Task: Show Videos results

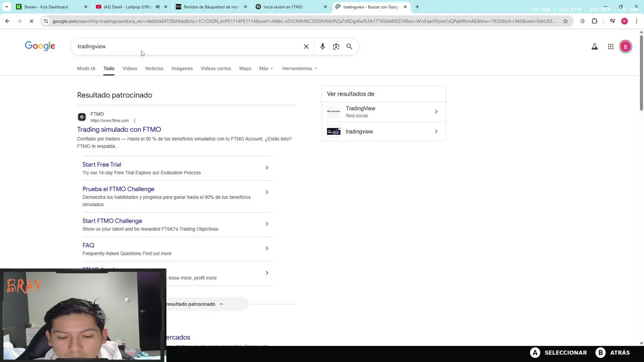Action: [130, 68]
